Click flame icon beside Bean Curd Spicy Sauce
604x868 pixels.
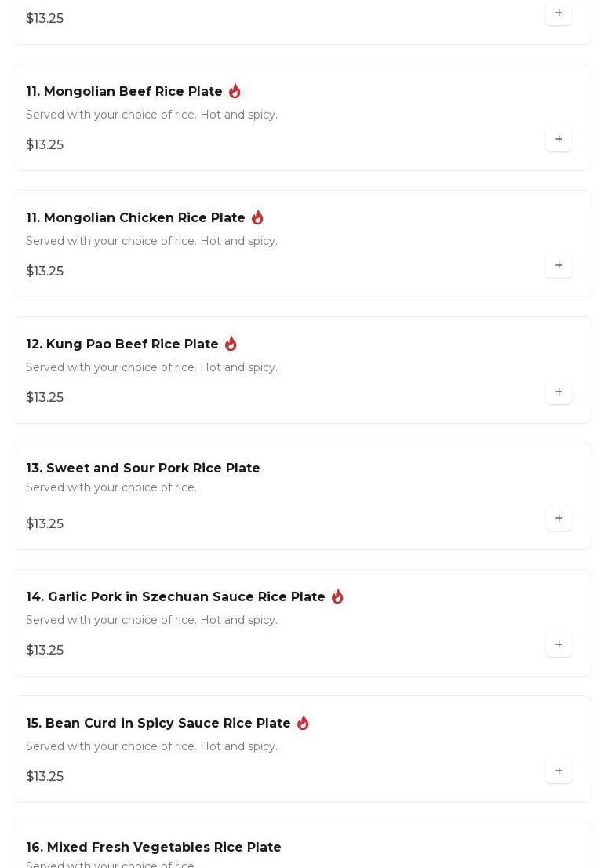point(303,722)
